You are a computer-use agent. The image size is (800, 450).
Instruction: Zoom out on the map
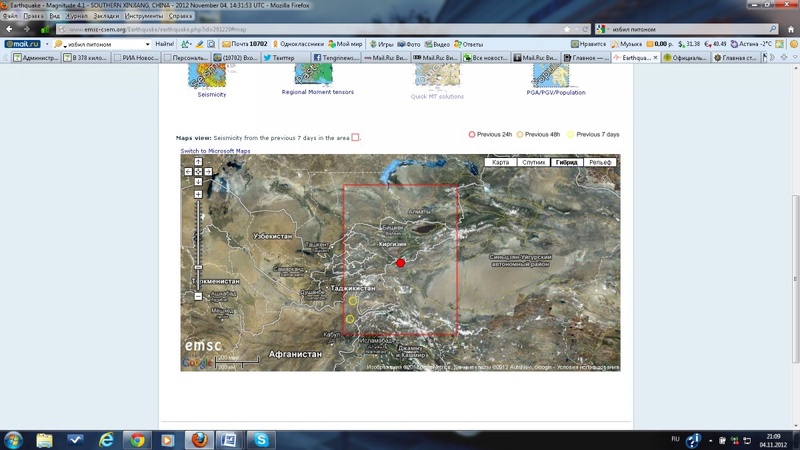pyautogui.click(x=198, y=296)
